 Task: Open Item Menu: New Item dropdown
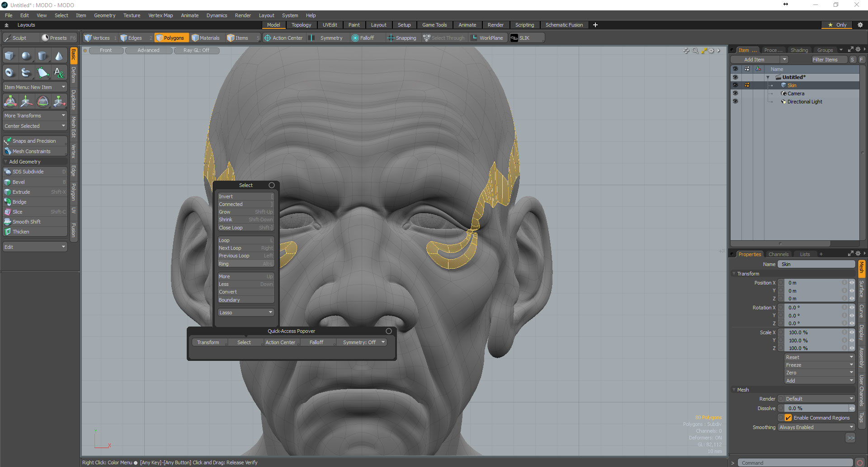pyautogui.click(x=35, y=87)
